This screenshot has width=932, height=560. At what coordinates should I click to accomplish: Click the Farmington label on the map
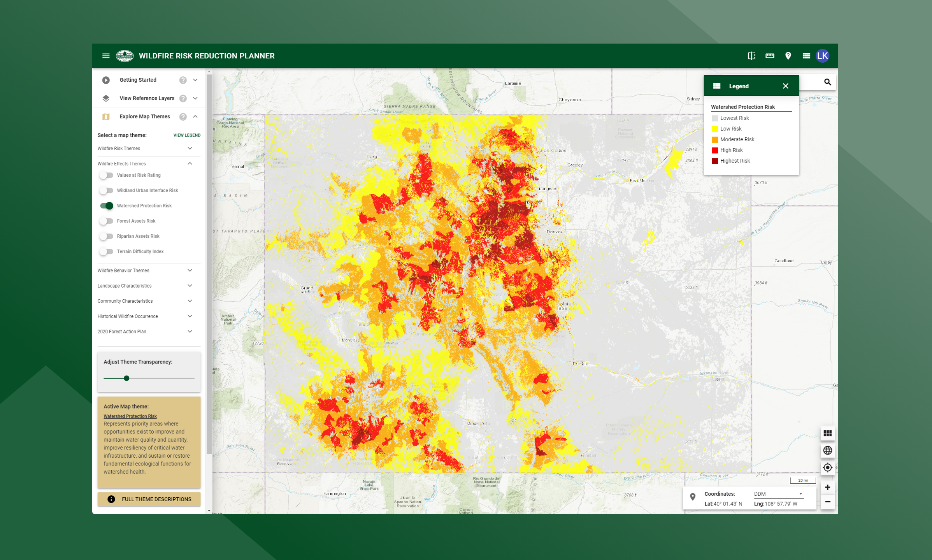point(334,493)
